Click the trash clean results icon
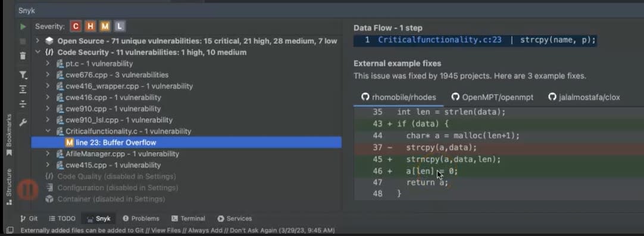644x236 pixels. pyautogui.click(x=23, y=56)
